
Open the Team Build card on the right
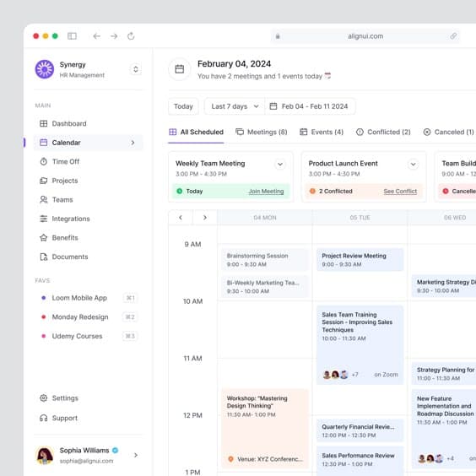click(456, 177)
